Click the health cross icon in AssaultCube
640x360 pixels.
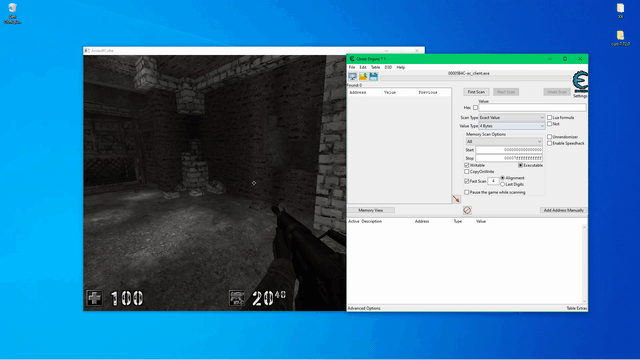tap(94, 298)
